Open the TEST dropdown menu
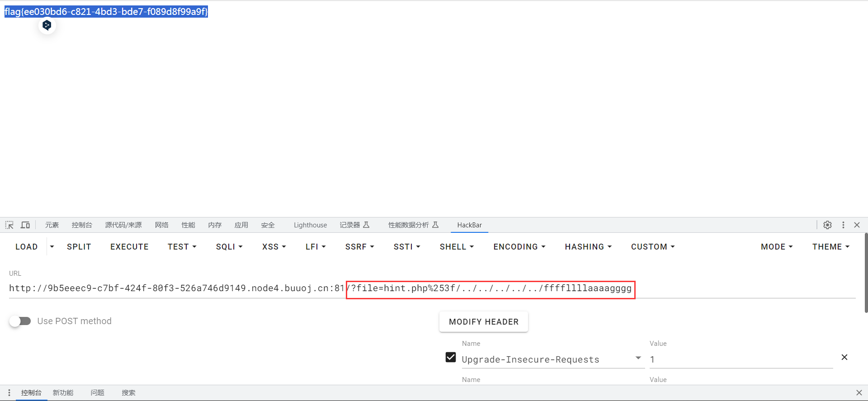Viewport: 868px width, 401px height. 182,247
